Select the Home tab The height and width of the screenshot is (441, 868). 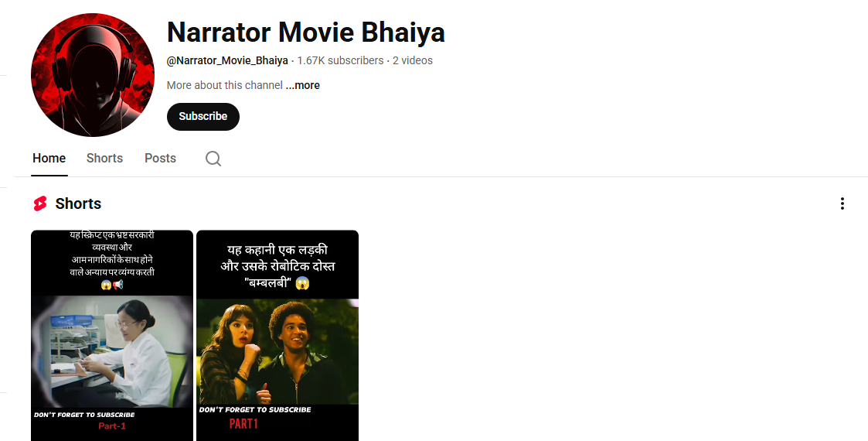pyautogui.click(x=49, y=159)
